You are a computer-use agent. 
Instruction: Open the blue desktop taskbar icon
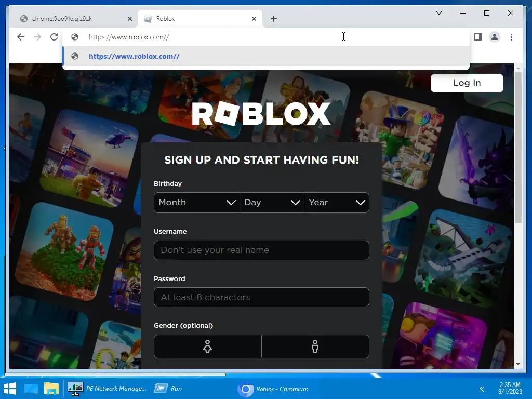(31, 389)
